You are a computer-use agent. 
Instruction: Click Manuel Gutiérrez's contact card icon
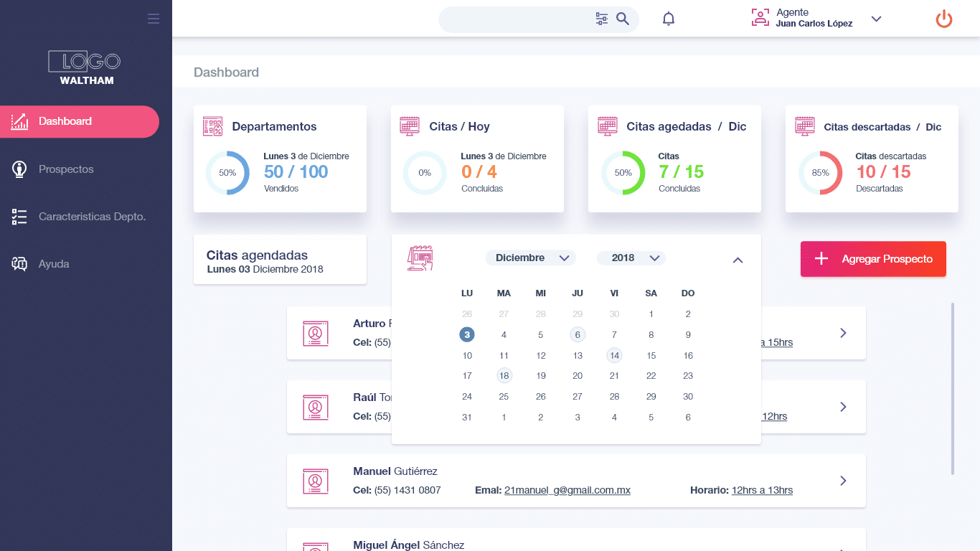315,481
